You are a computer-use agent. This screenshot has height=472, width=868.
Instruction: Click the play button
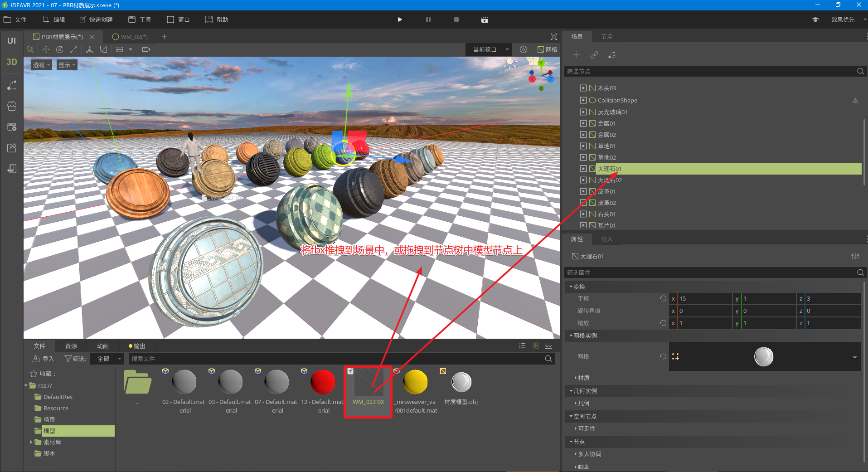pyautogui.click(x=400, y=19)
